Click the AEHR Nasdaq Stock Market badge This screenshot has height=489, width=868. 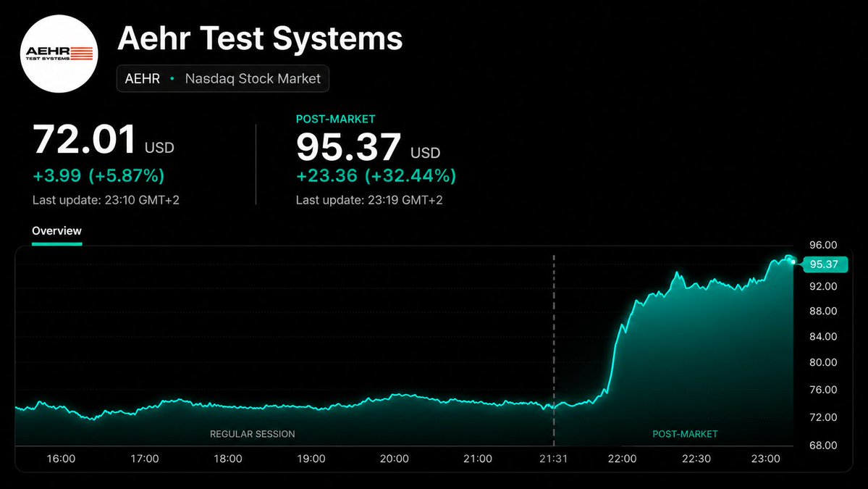pos(222,79)
